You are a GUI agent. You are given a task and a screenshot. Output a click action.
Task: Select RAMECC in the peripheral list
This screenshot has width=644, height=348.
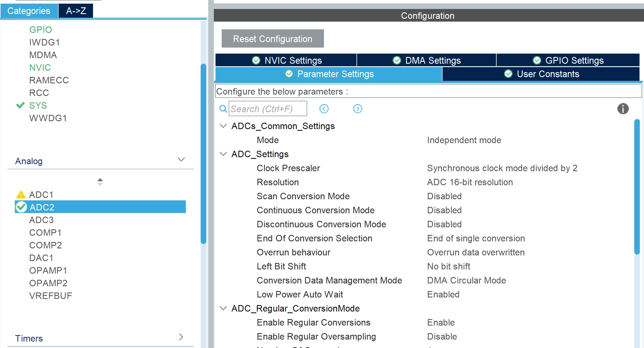49,80
